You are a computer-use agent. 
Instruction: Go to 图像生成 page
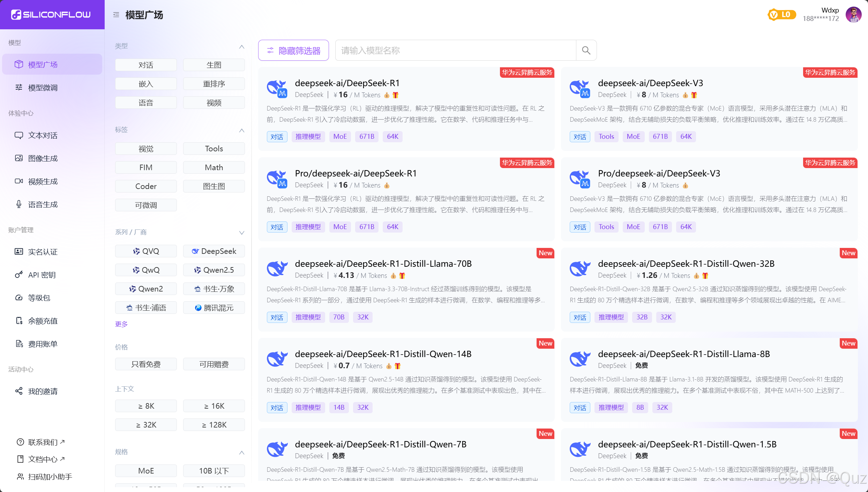[52, 158]
